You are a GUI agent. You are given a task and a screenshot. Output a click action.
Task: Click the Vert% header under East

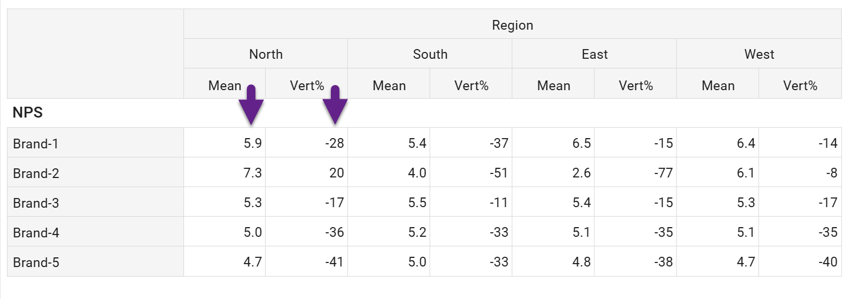(x=635, y=86)
